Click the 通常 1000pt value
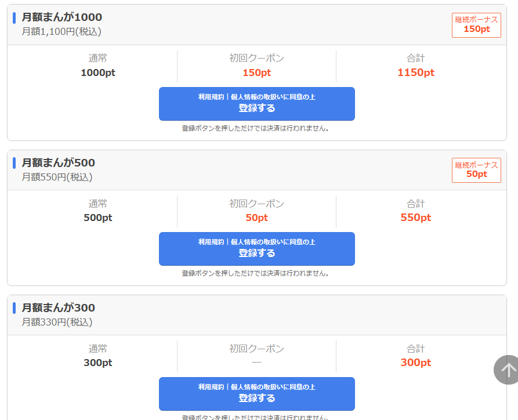518x420 pixels. point(98,73)
